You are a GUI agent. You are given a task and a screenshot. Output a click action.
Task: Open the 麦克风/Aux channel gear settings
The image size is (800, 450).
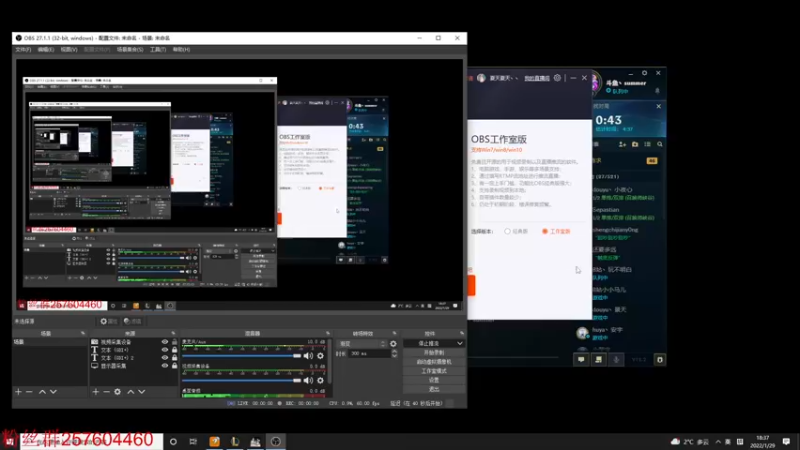[x=320, y=356]
